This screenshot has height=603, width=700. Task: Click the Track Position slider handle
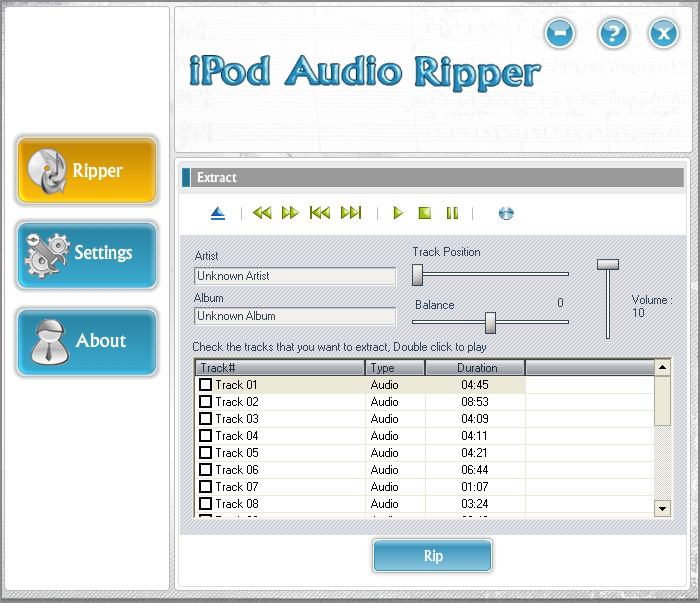coord(417,274)
